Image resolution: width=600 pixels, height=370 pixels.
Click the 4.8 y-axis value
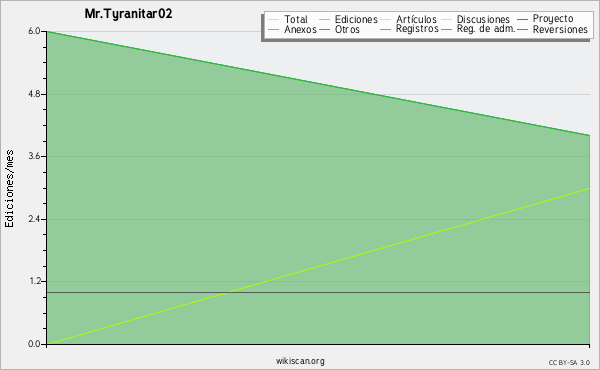click(x=34, y=94)
